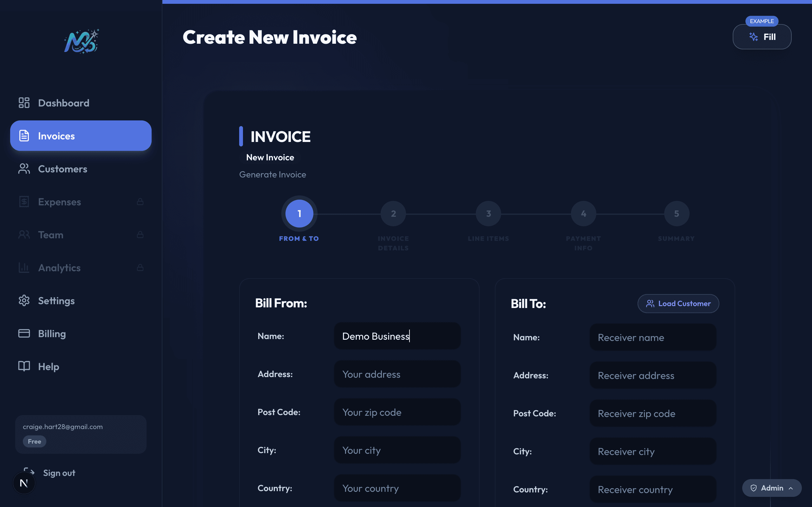Click the Billing card icon
Screen dimensions: 812x507
[24, 333]
